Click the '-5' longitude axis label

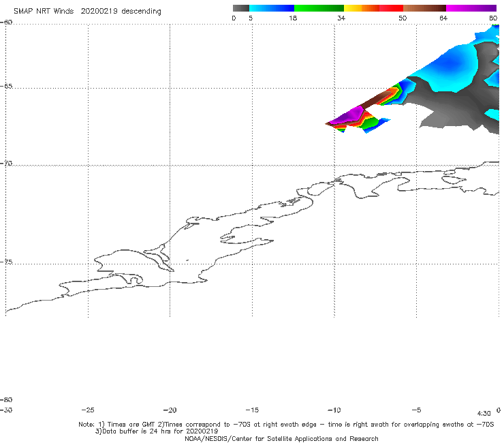point(416,410)
